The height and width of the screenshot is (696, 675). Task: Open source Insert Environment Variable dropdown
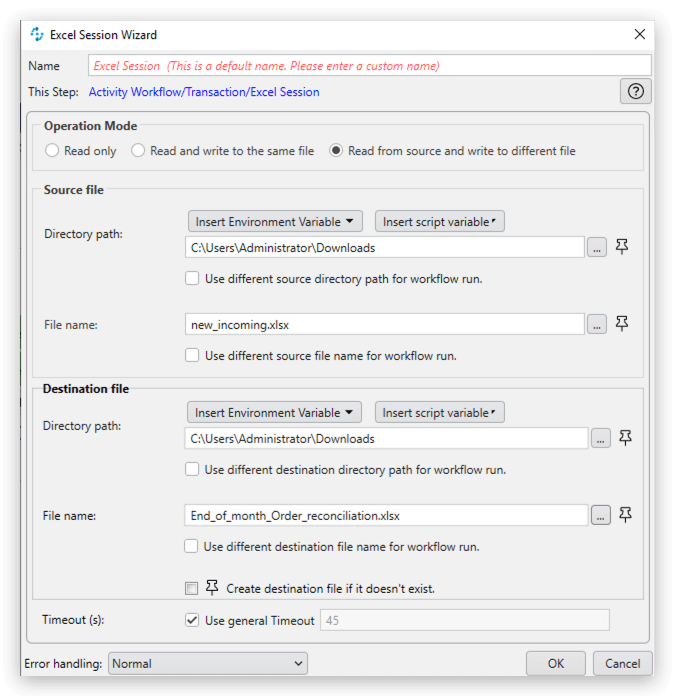(x=275, y=221)
